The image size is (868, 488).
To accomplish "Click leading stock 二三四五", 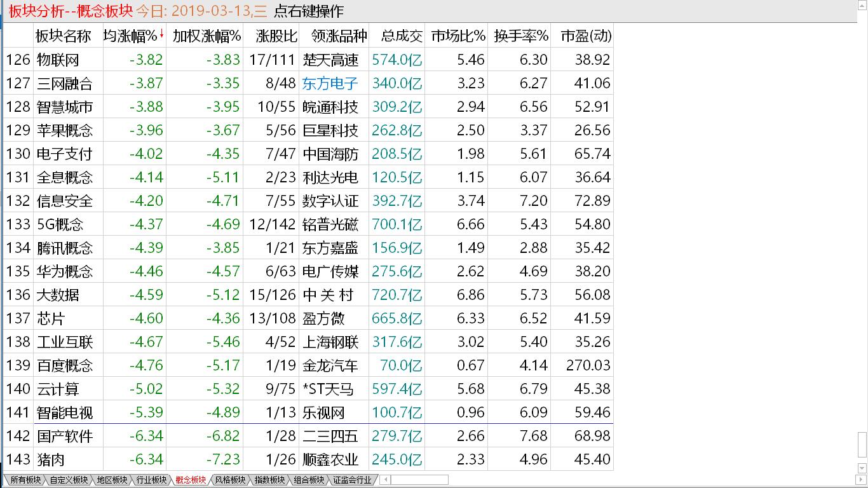I will click(x=330, y=436).
